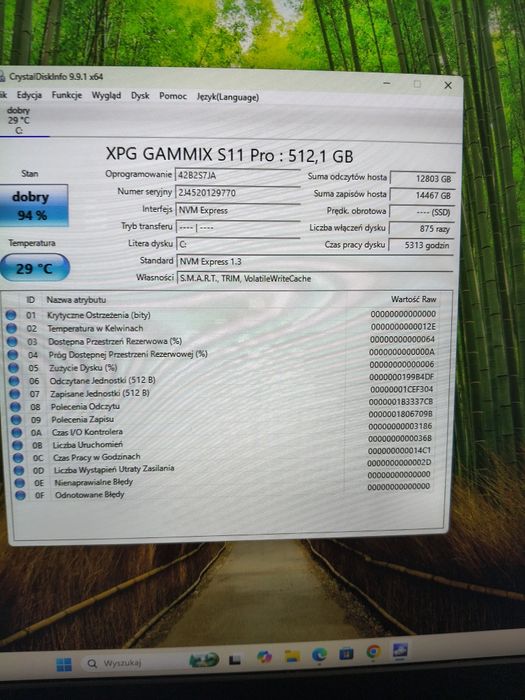Click status icon of Krytyczne Ostrzeżenia row
This screenshot has width=525, height=700.
(11, 315)
